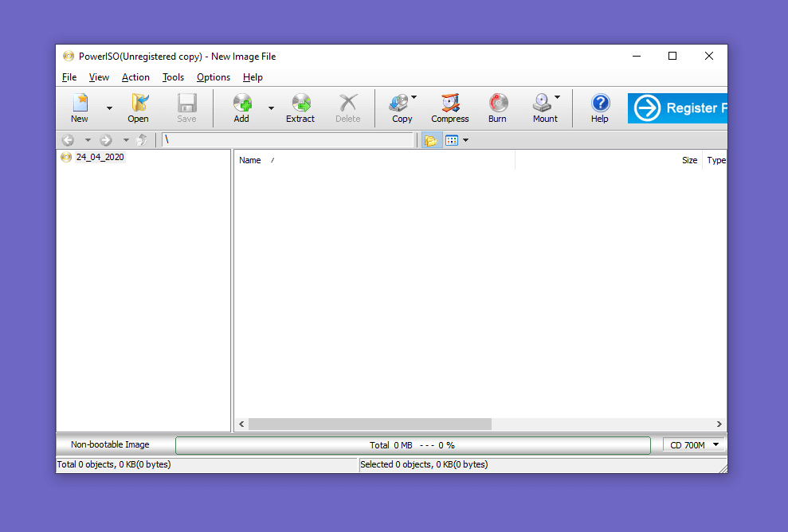Sort by the Name column header

coord(374,160)
